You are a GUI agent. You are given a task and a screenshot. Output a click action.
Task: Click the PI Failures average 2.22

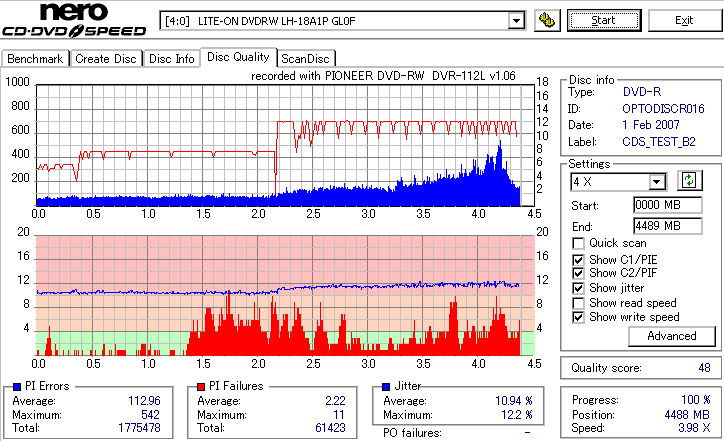(335, 401)
